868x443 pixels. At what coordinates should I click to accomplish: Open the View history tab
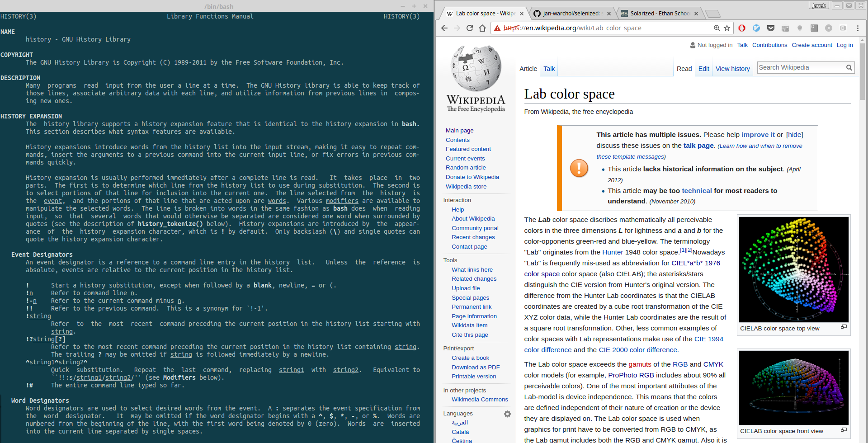tap(732, 69)
